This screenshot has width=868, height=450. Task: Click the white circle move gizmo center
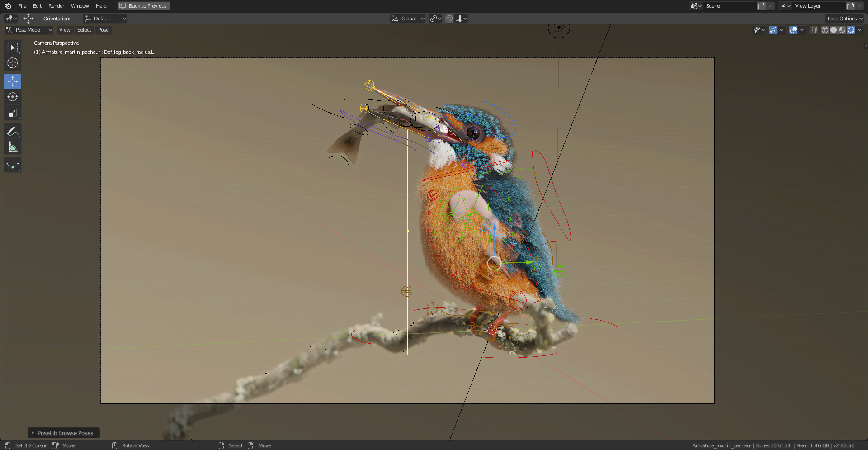coord(494,263)
